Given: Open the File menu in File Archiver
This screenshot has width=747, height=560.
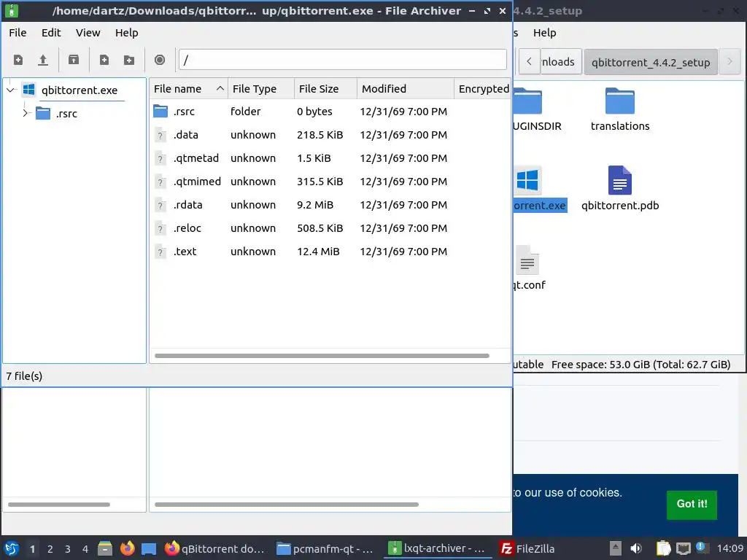Looking at the screenshot, I should 18,33.
